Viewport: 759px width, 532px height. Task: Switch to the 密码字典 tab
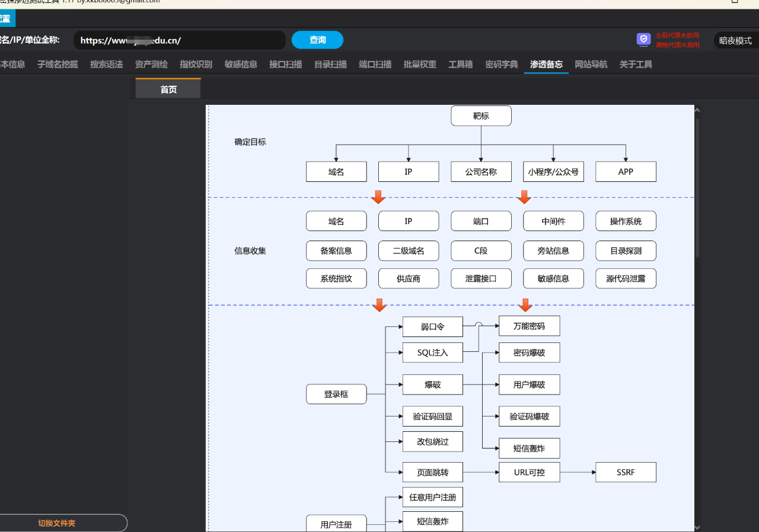tap(502, 64)
